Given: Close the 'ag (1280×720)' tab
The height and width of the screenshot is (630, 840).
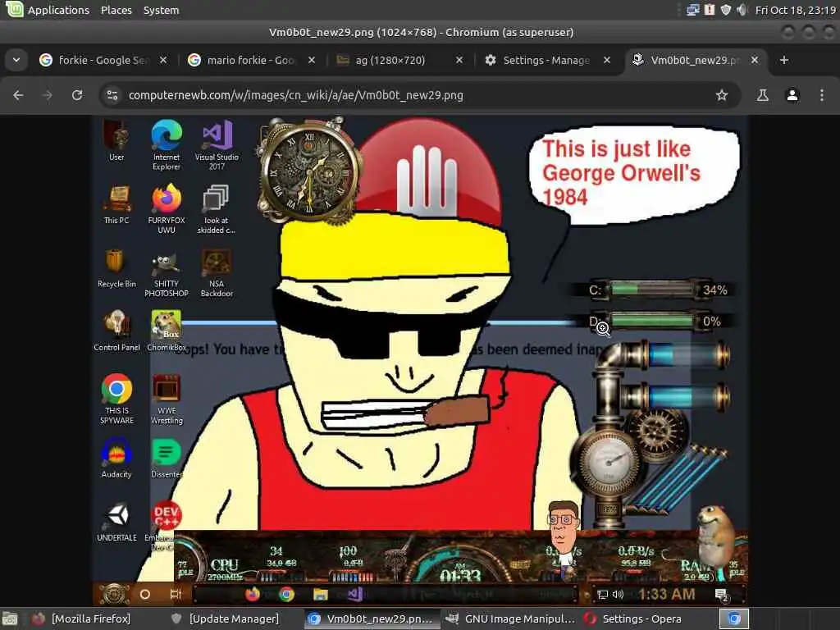Looking at the screenshot, I should tap(459, 60).
